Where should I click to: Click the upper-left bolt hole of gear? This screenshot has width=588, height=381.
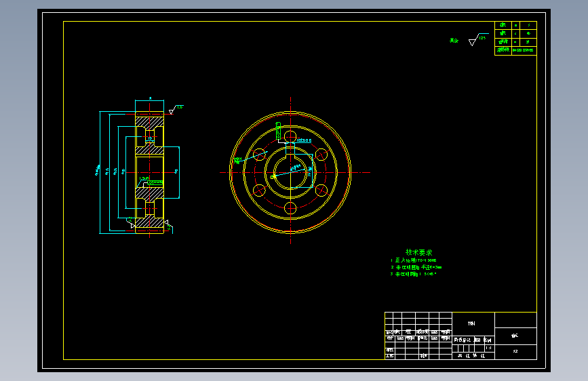(x=259, y=155)
